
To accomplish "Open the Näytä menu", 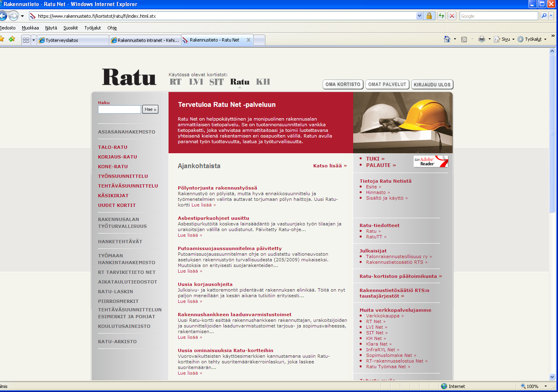I will [x=51, y=28].
